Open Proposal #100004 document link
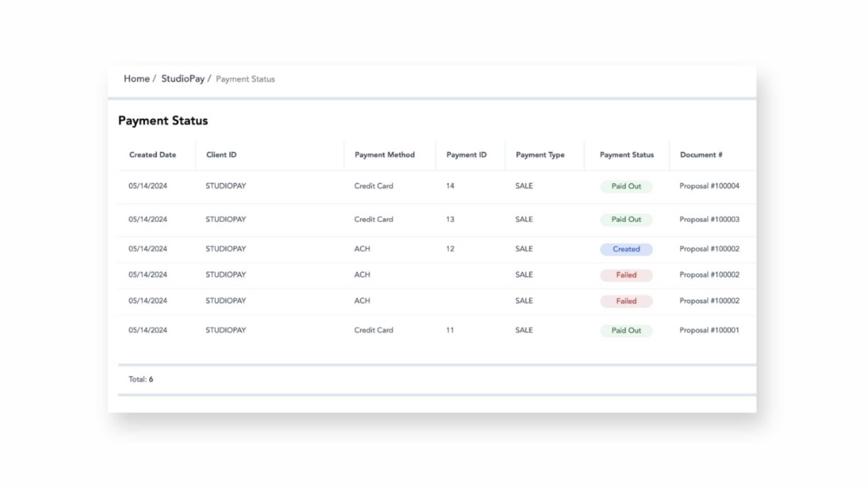Viewport: 868px width, 488px height. tap(709, 186)
